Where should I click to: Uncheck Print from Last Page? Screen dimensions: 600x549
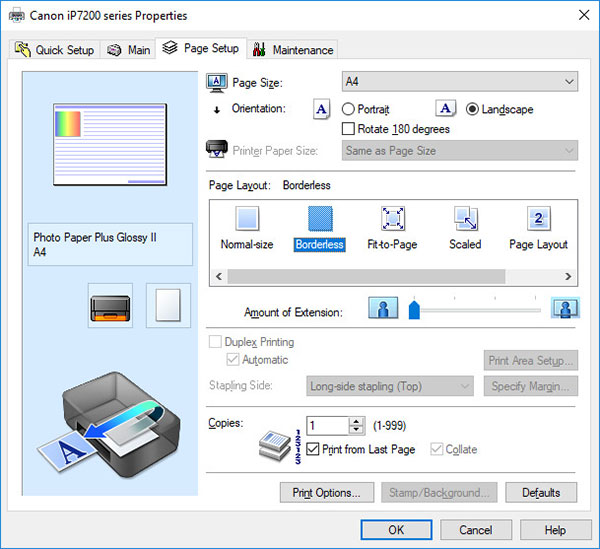pyautogui.click(x=313, y=449)
